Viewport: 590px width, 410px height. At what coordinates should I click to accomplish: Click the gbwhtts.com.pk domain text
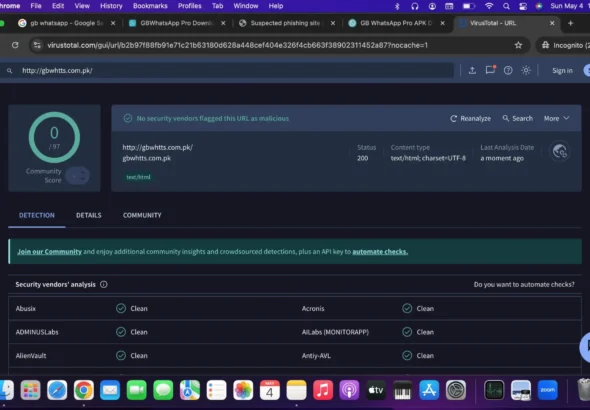click(147, 158)
